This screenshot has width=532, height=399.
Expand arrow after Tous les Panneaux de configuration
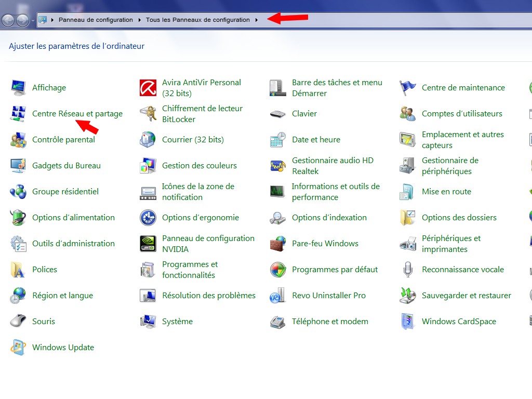[x=257, y=20]
